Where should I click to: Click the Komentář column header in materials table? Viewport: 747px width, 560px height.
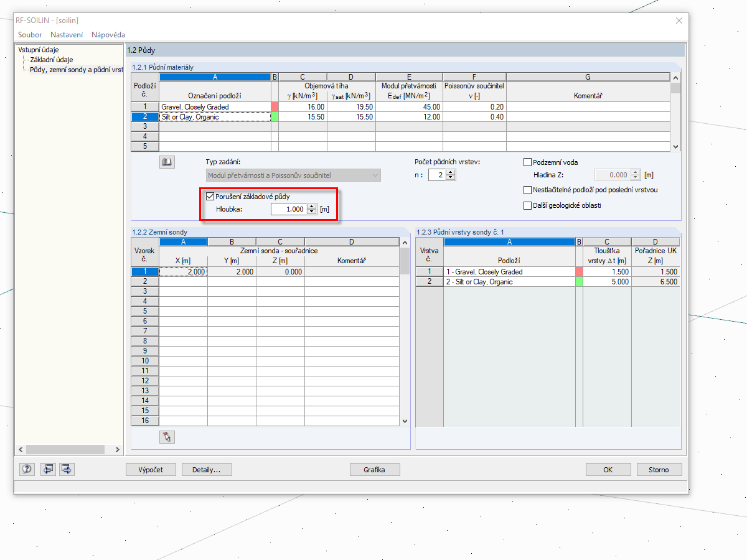[588, 96]
